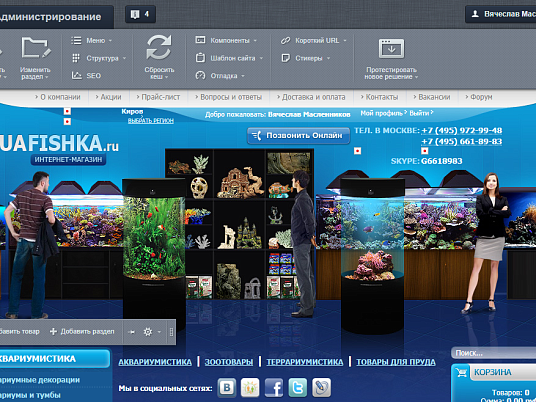The height and width of the screenshot is (402, 536).
Task: Open the Изменить раздел folder icon
Action: point(36,48)
